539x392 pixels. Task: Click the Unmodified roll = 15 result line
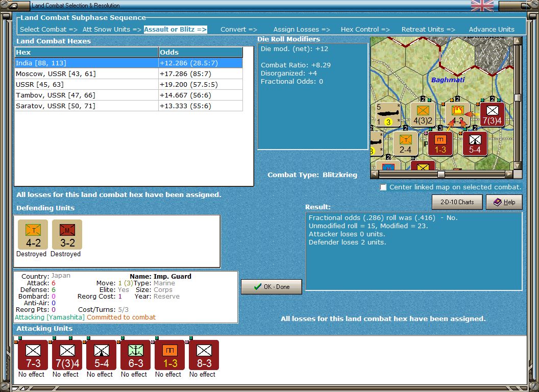point(368,226)
